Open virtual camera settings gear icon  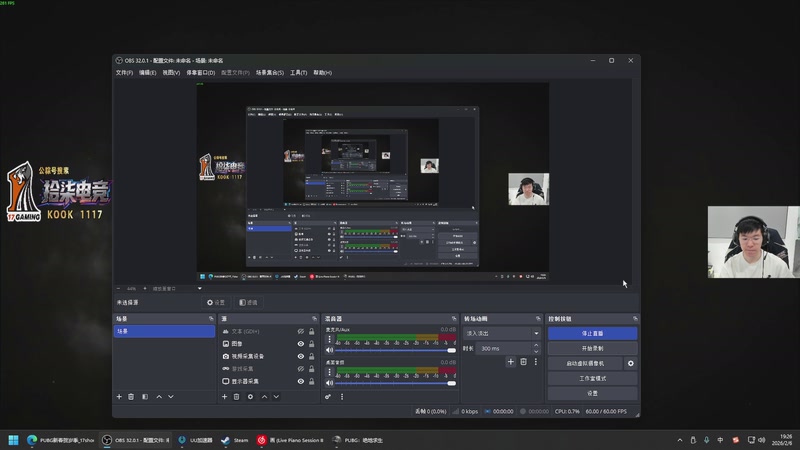[x=631, y=363]
